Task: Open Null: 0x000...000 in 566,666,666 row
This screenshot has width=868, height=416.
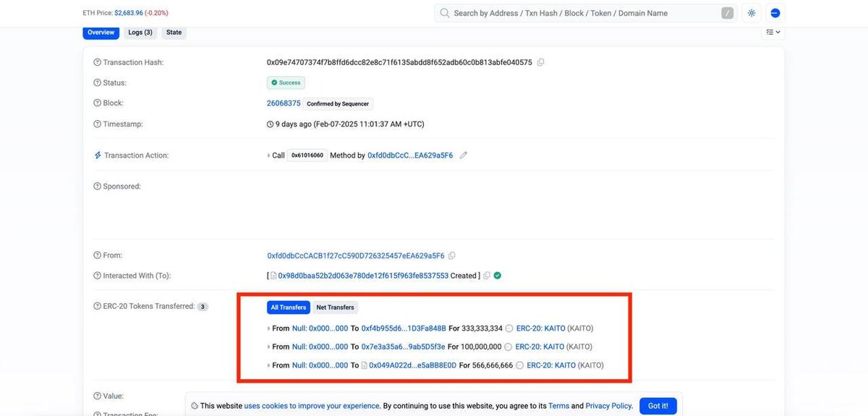Action: 320,365
